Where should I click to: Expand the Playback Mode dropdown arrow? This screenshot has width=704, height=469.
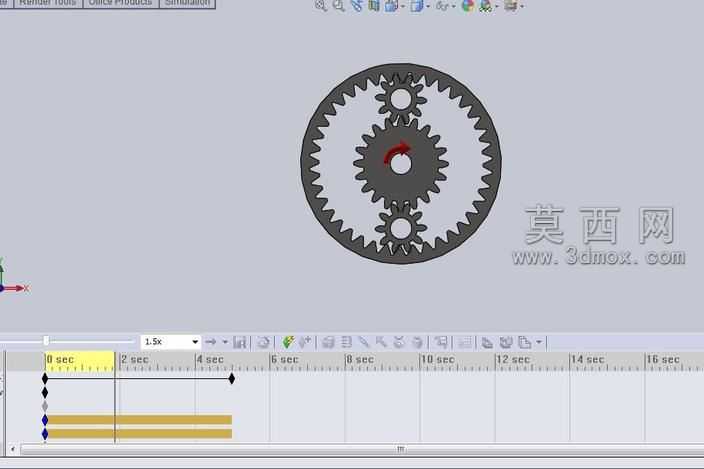click(x=225, y=342)
